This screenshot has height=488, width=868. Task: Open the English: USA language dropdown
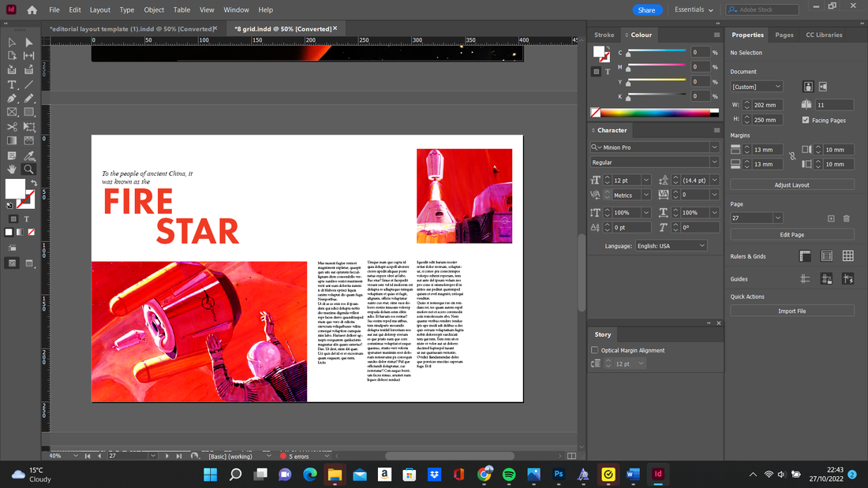pos(671,246)
